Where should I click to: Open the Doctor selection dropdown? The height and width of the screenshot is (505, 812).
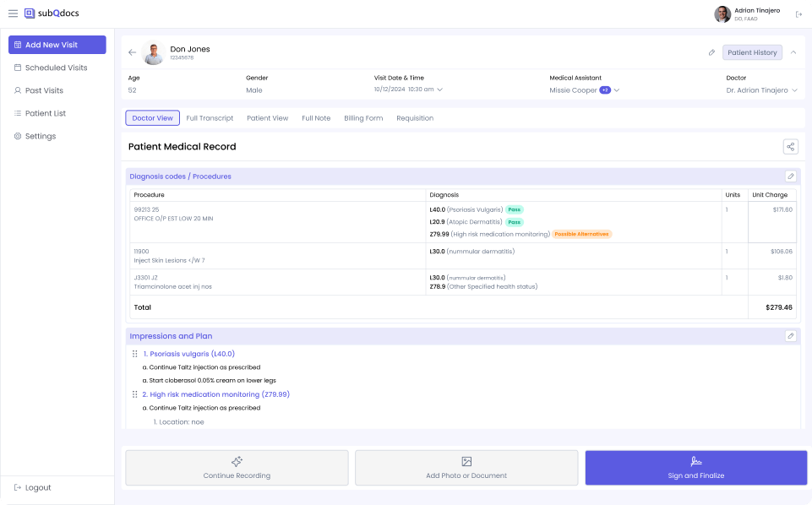tap(794, 90)
